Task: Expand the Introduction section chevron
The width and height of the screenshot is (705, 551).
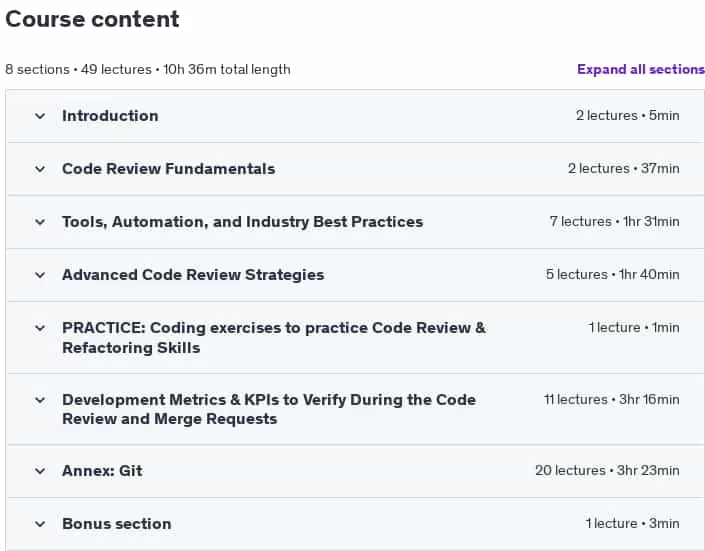Action: [x=40, y=116]
